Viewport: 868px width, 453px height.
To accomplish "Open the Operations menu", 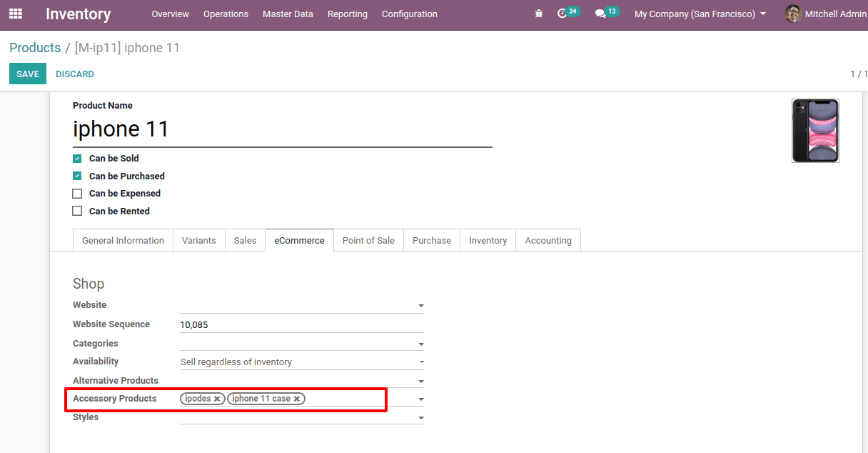I will tap(226, 14).
